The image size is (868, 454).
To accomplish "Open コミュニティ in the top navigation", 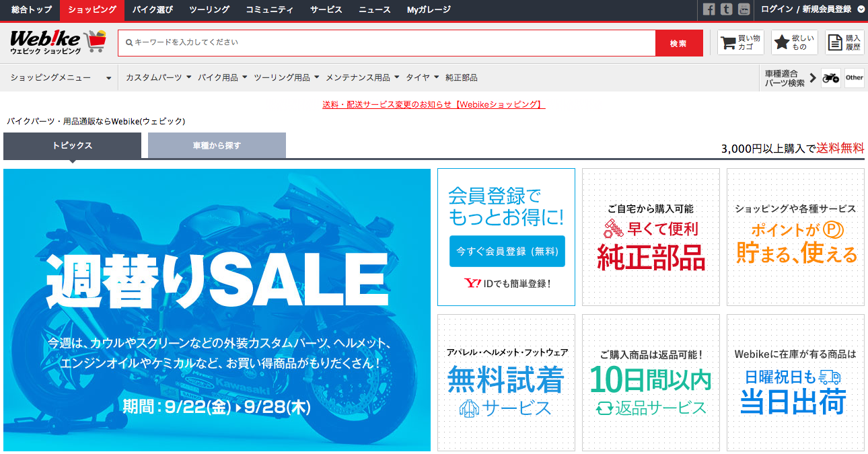I will click(x=269, y=9).
